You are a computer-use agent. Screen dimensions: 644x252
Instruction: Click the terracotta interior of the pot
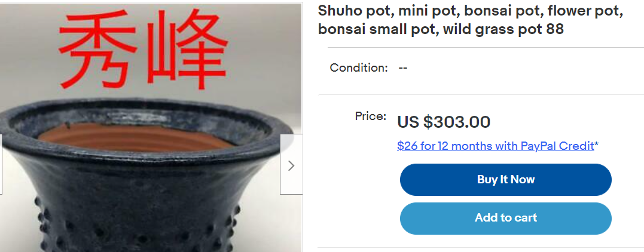coord(138,136)
